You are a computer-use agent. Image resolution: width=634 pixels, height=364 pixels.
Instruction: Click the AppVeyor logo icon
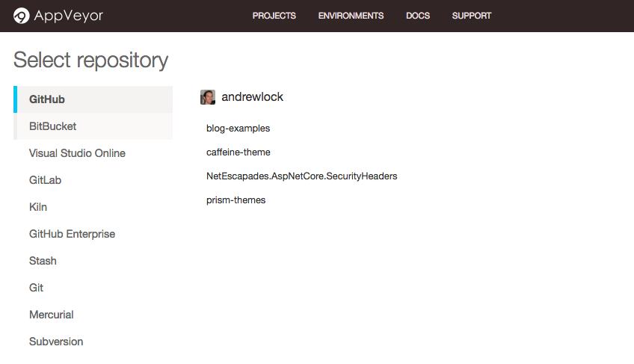tap(21, 16)
